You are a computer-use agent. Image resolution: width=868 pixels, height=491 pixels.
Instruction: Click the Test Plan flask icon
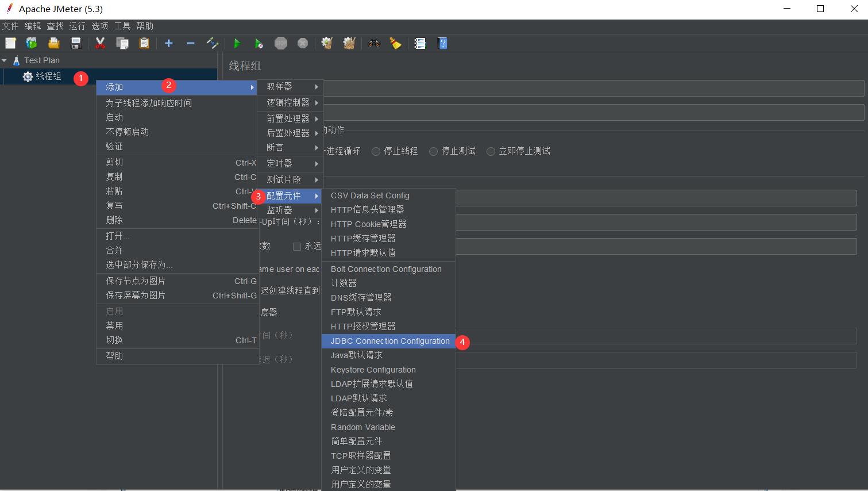tap(16, 60)
